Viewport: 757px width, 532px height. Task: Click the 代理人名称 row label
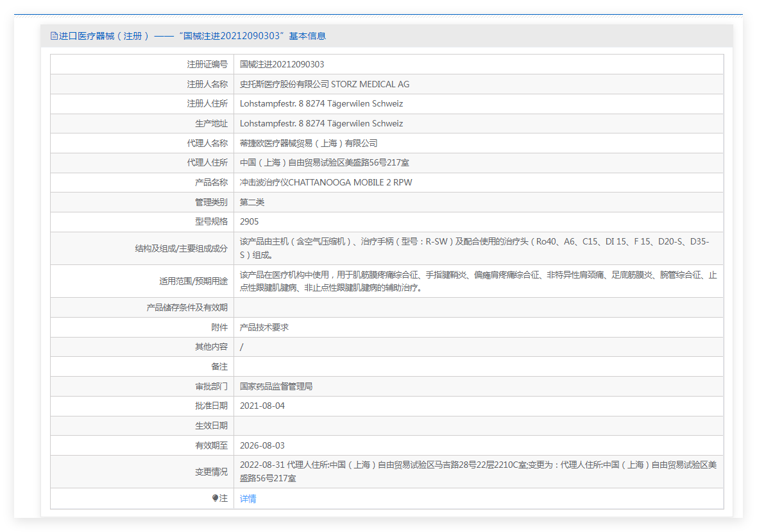point(207,143)
